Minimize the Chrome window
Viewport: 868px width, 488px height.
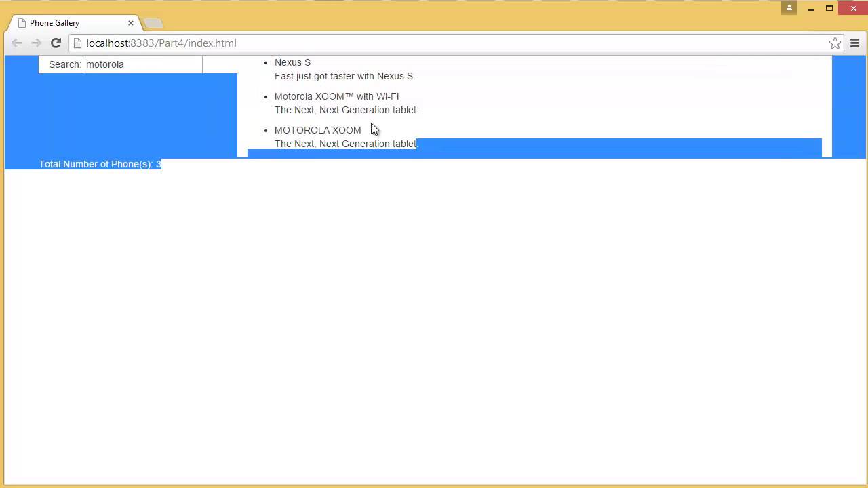tap(811, 8)
